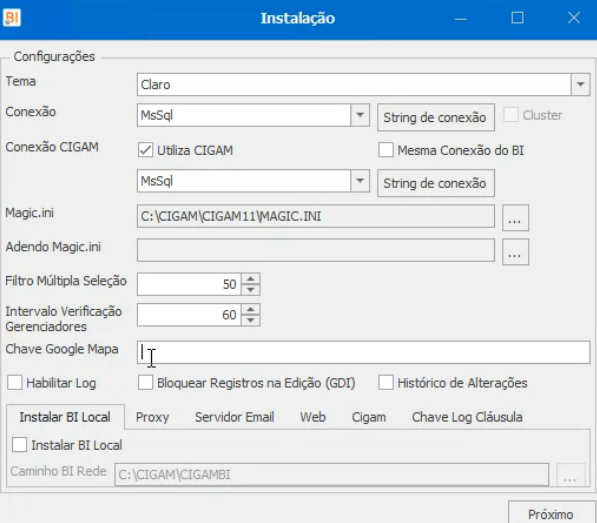Click the Próximo button
Screen dimensions: 597x523
(551, 513)
